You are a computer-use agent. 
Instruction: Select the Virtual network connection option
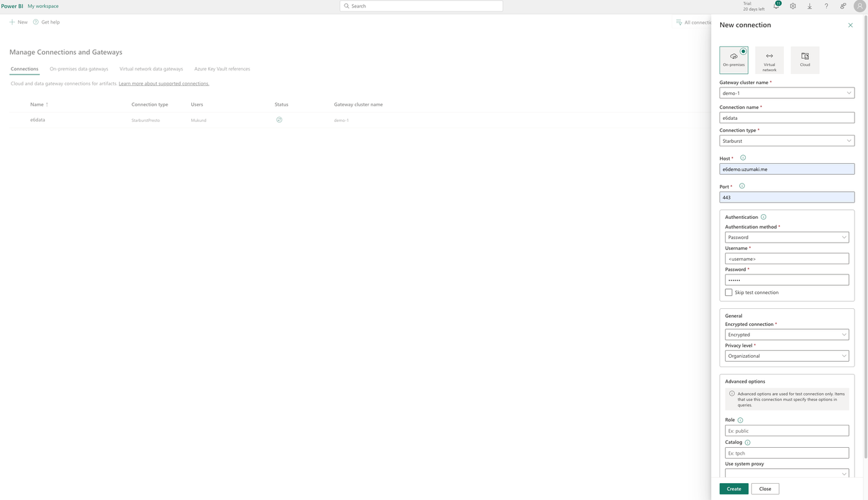pyautogui.click(x=769, y=60)
